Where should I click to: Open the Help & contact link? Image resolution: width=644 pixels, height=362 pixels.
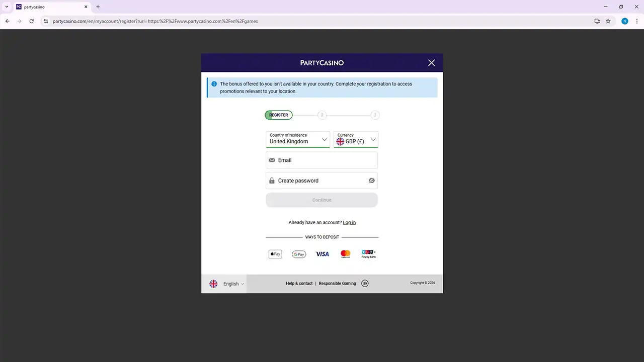(x=299, y=284)
